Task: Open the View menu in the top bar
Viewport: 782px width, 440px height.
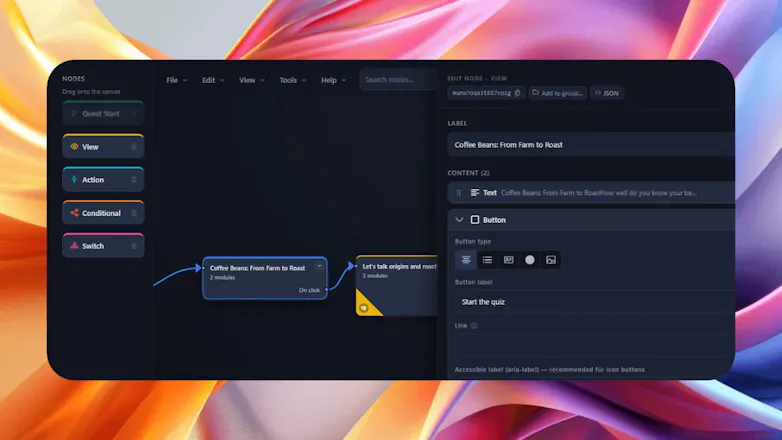Action: click(251, 80)
